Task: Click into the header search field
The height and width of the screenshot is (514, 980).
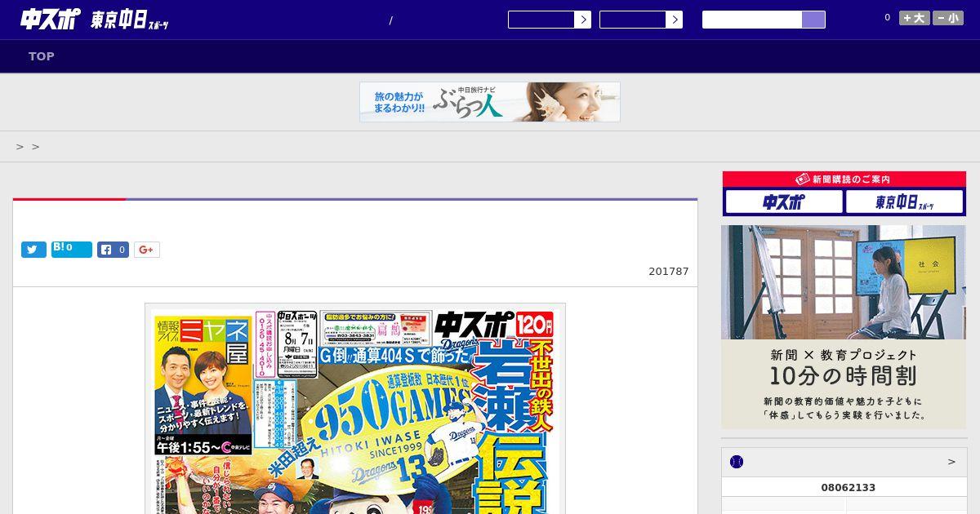Action: [x=752, y=20]
